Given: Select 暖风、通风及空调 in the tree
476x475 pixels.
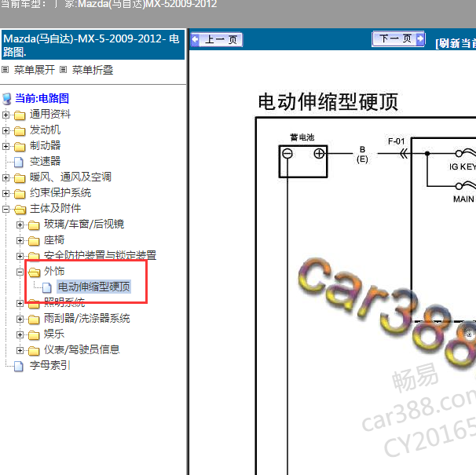Looking at the screenshot, I should (x=71, y=177).
